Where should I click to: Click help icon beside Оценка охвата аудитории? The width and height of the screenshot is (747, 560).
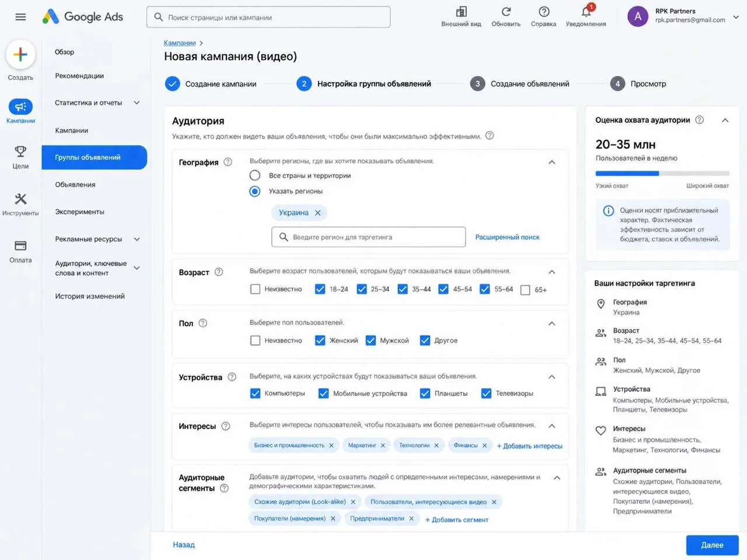click(x=699, y=120)
